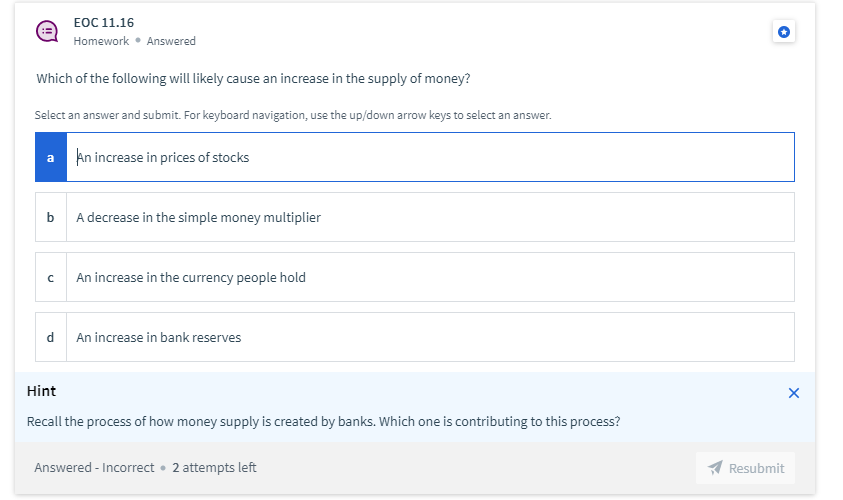Choose "An increase in prices of stocks"

tap(163, 157)
